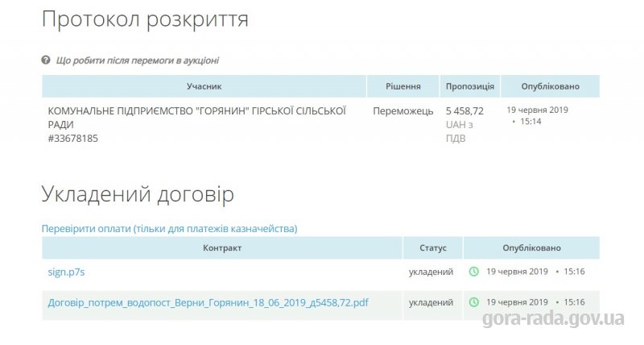
Task: Click the proposal amount 5 458,72
Action: (464, 111)
